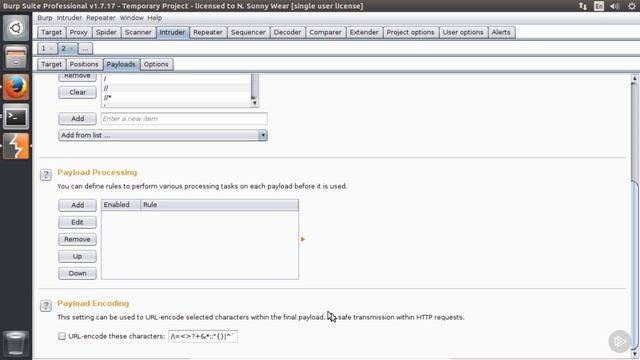The height and width of the screenshot is (360, 640).
Task: Open Payload Encoding help icon
Action: [46, 305]
